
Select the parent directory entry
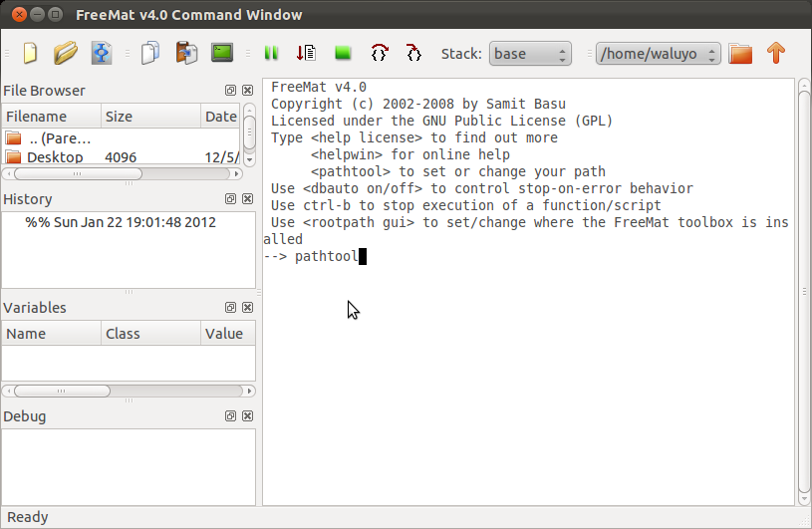pyautogui.click(x=122, y=138)
